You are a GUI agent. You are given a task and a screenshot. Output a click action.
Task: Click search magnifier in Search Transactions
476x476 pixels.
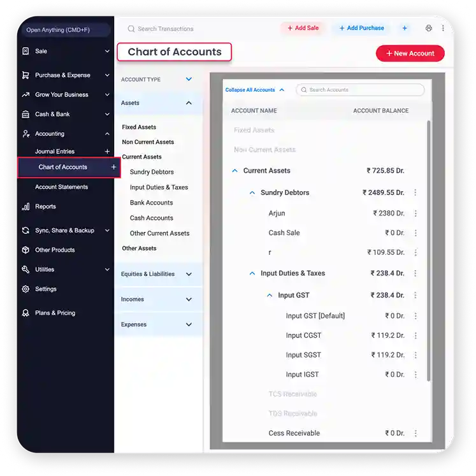131,29
